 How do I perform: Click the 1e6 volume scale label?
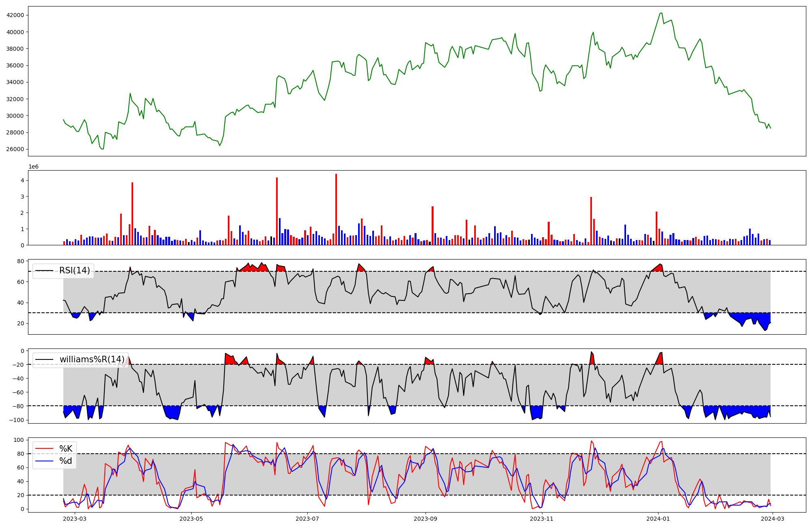[33, 167]
